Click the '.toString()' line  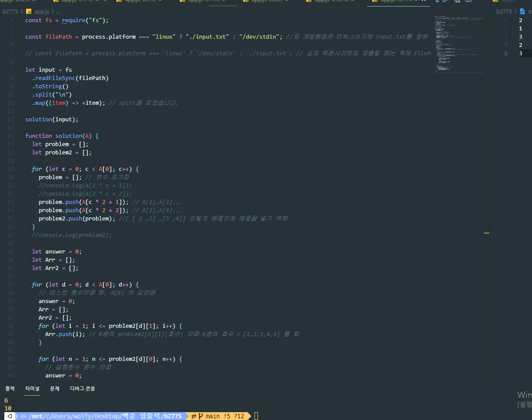[50, 86]
